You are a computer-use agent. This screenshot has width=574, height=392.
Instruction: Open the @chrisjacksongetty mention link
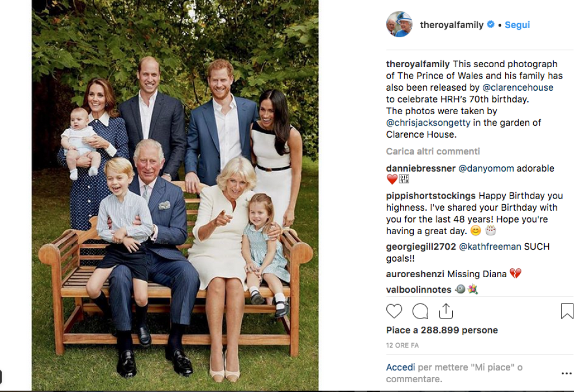(x=428, y=123)
